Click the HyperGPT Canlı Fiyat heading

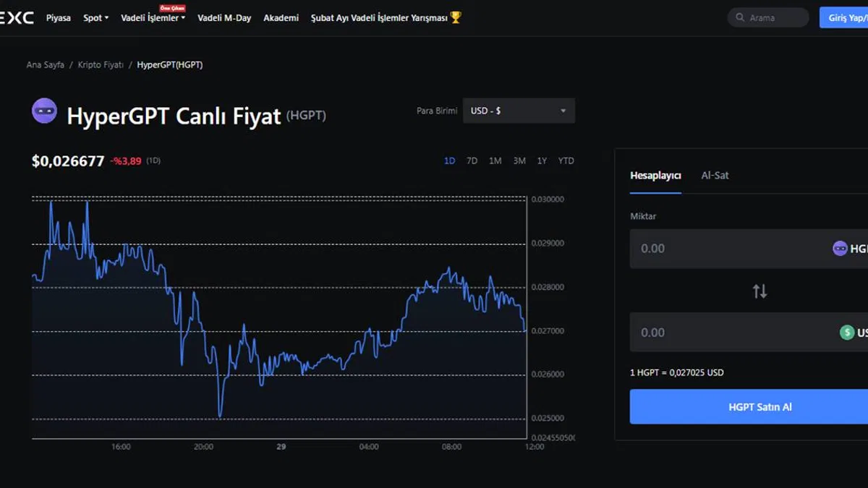tap(174, 116)
